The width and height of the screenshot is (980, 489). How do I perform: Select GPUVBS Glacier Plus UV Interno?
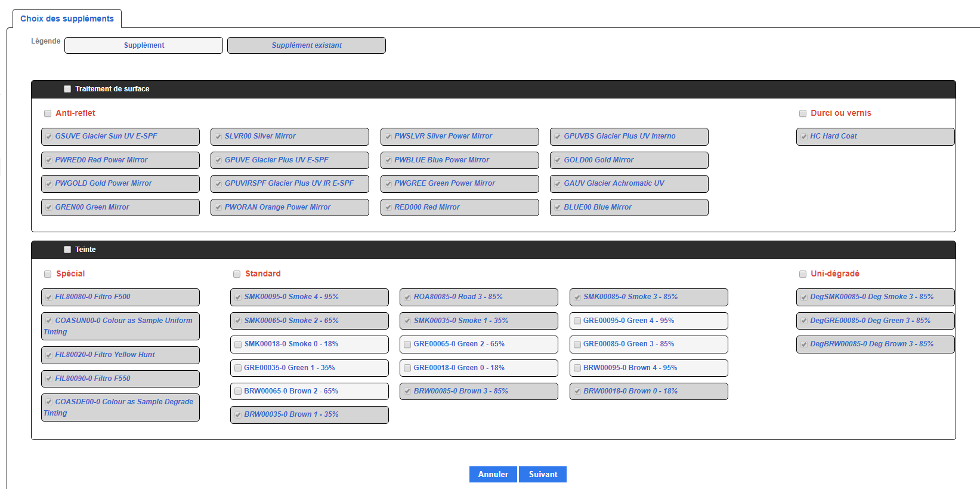629,137
